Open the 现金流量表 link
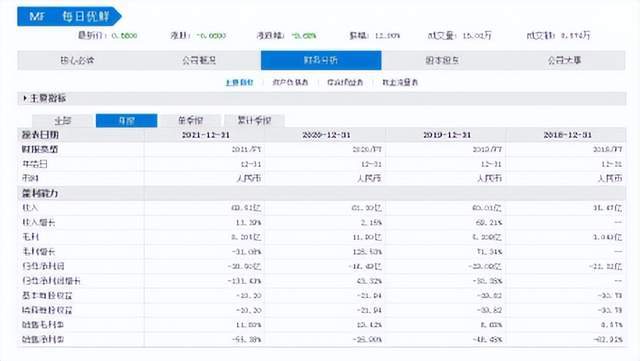This screenshot has width=640, height=361. point(400,82)
